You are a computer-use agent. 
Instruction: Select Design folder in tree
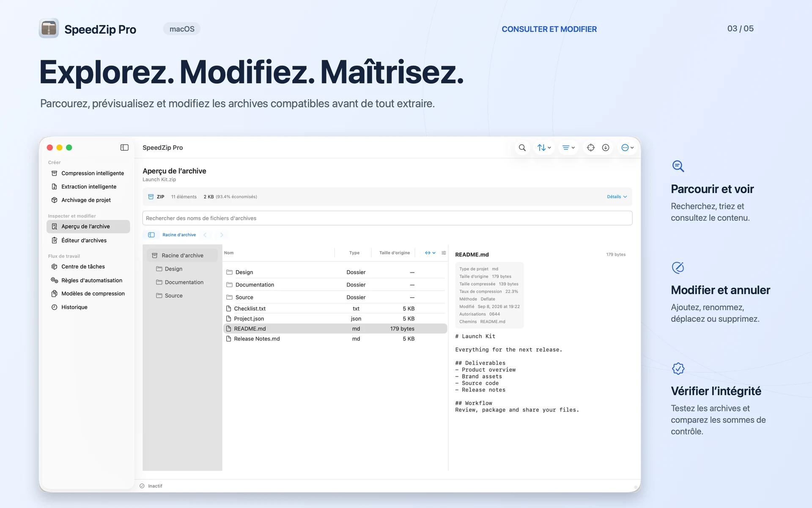[182, 269]
